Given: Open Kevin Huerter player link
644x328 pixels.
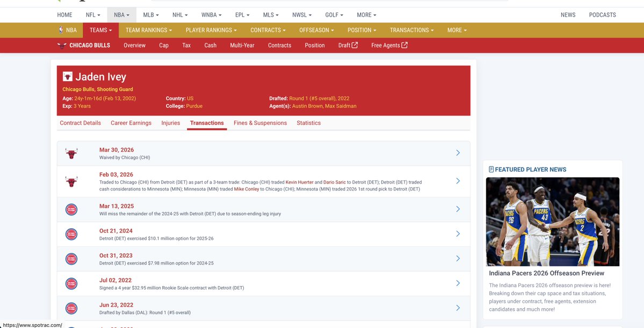Looking at the screenshot, I should tap(299, 183).
